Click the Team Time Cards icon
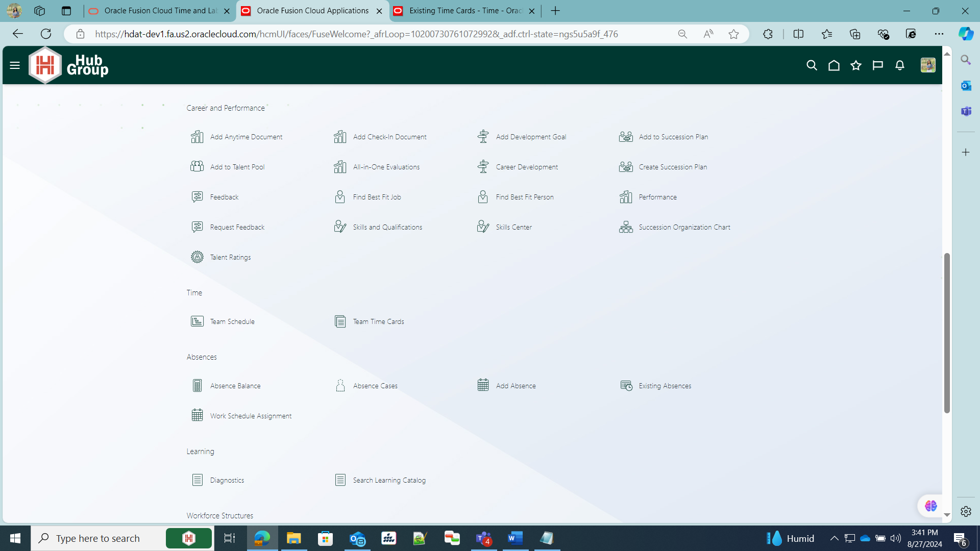The width and height of the screenshot is (980, 551). point(340,321)
